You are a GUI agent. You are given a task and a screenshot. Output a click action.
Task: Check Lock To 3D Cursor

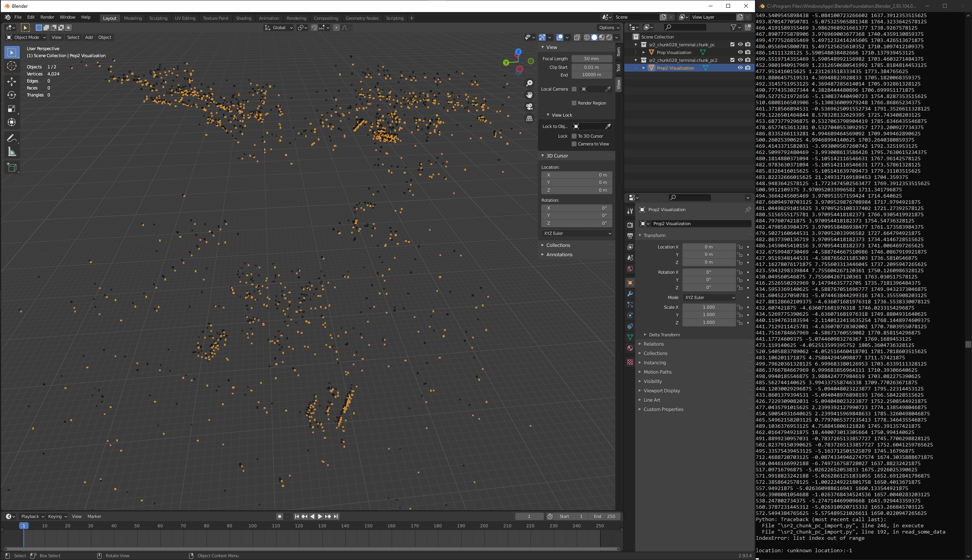(574, 136)
